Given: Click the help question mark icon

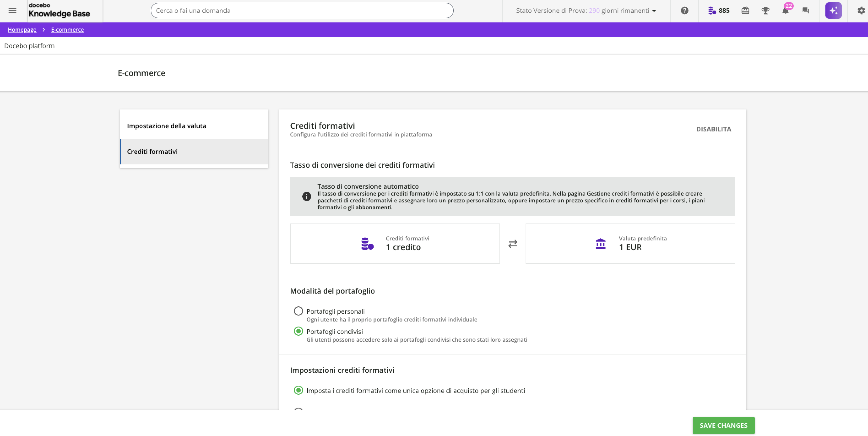Looking at the screenshot, I should pyautogui.click(x=684, y=11).
